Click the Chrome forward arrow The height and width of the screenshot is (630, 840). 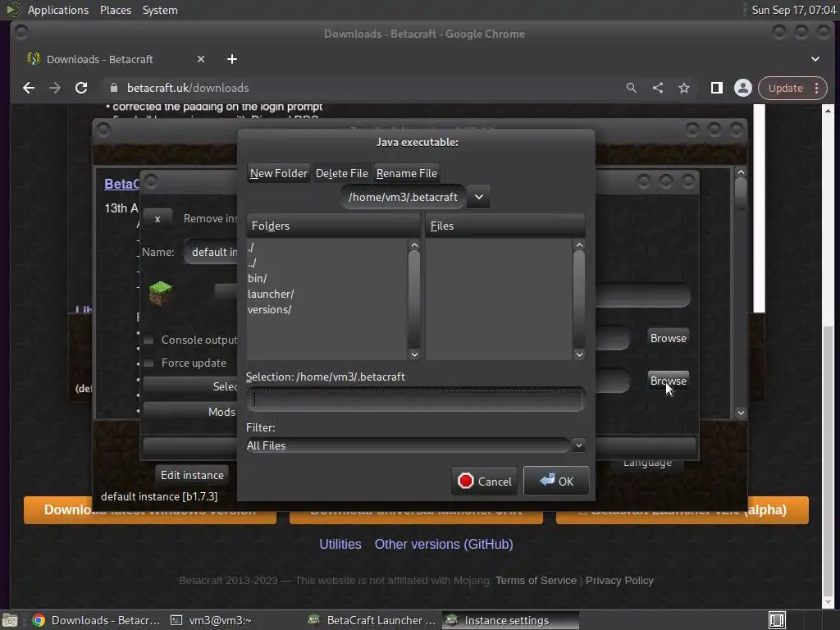55,88
